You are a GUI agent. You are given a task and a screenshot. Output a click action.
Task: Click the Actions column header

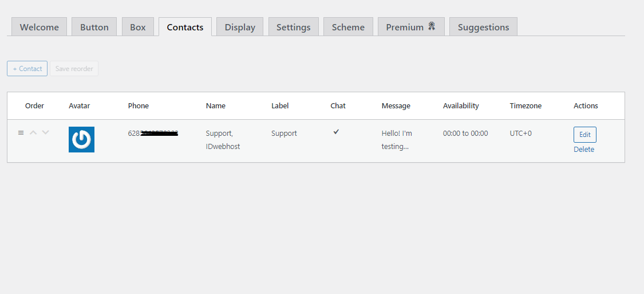pyautogui.click(x=586, y=105)
